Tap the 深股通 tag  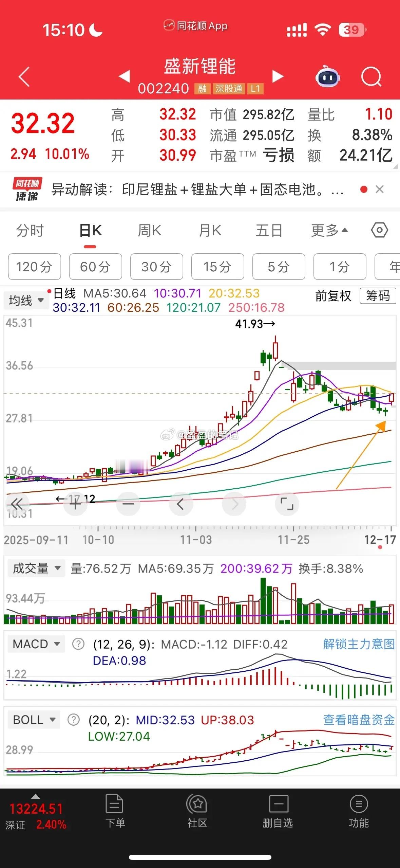tap(229, 89)
